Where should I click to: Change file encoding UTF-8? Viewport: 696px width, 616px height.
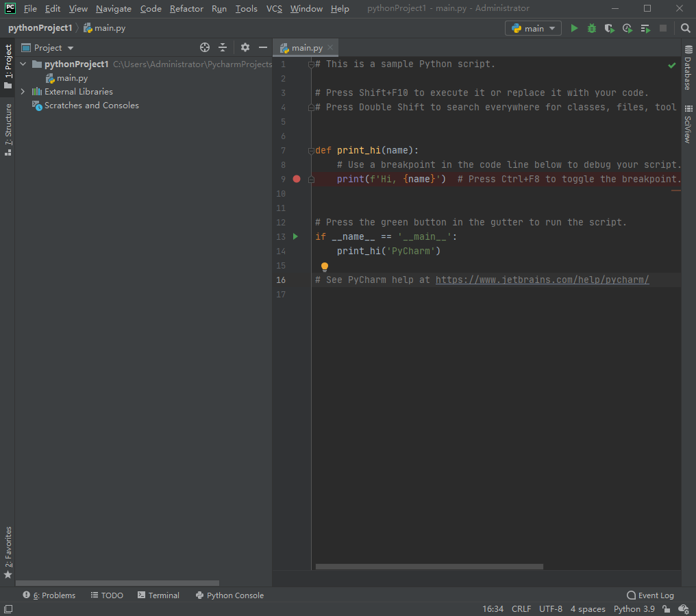click(x=550, y=609)
